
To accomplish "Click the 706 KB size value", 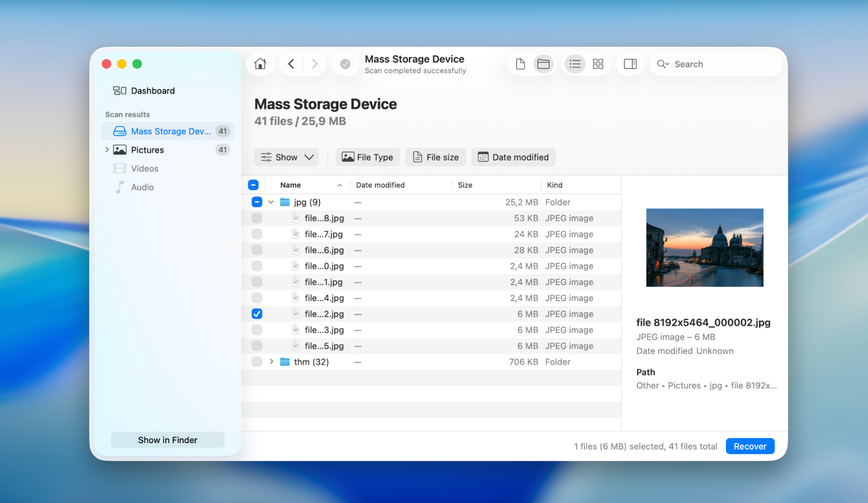I will click(523, 362).
